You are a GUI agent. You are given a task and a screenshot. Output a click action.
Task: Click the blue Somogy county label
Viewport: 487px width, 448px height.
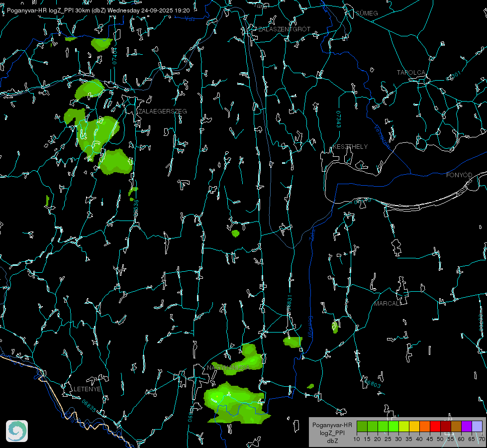pyautogui.click(x=310, y=327)
